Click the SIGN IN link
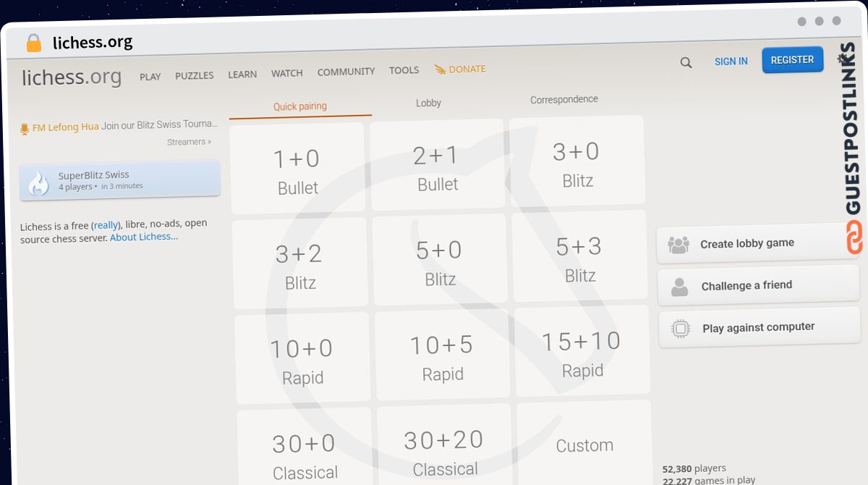This screenshot has height=485, width=868. pyautogui.click(x=731, y=62)
